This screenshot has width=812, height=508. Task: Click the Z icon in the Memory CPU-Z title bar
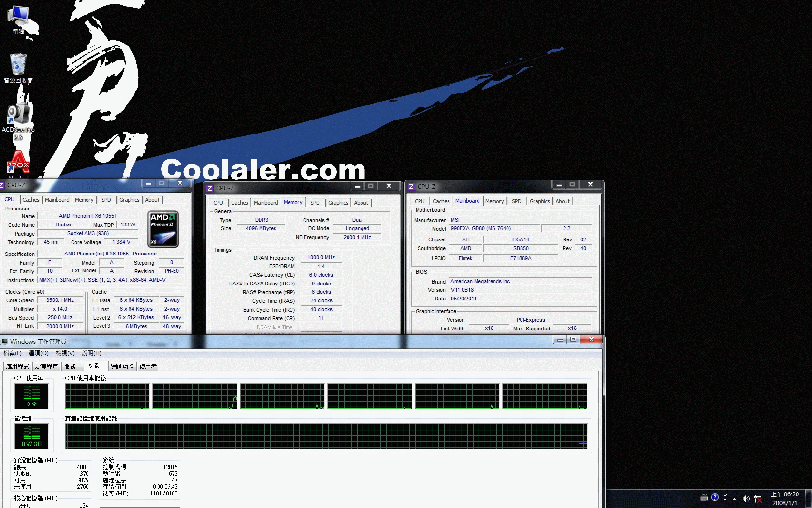coord(210,188)
